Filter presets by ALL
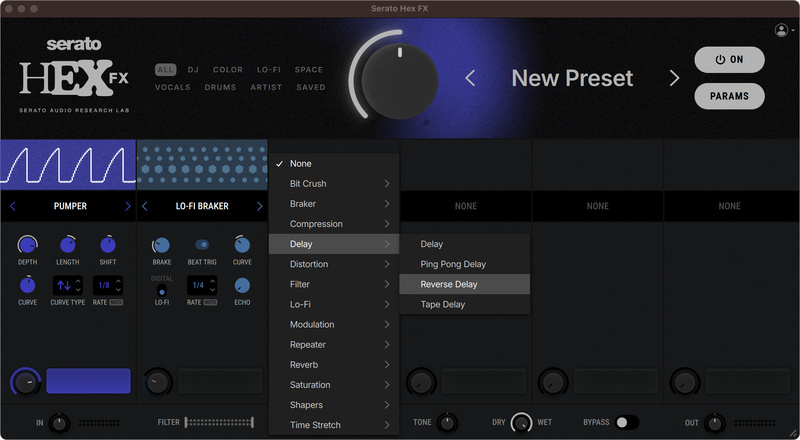This screenshot has width=800, height=440. [x=165, y=70]
